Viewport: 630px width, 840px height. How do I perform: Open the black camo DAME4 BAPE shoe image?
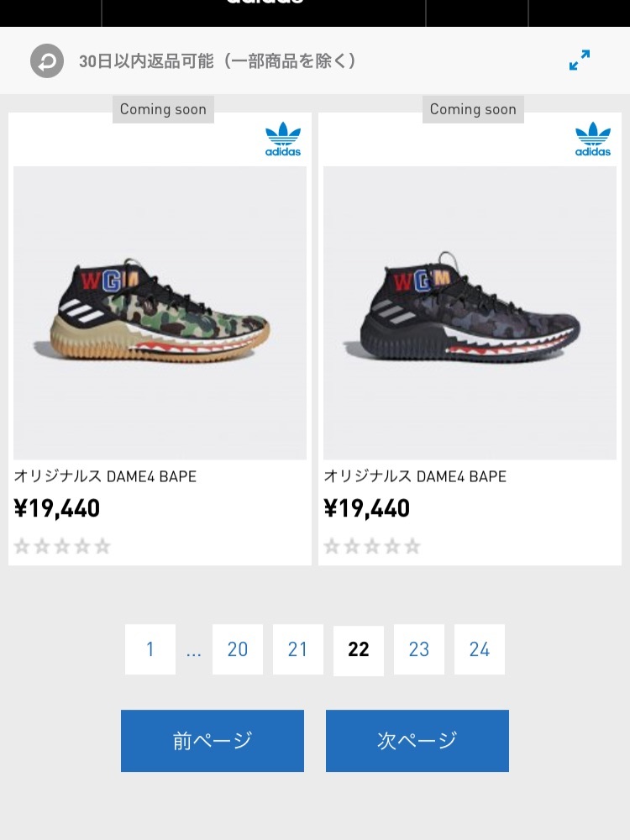point(470,312)
